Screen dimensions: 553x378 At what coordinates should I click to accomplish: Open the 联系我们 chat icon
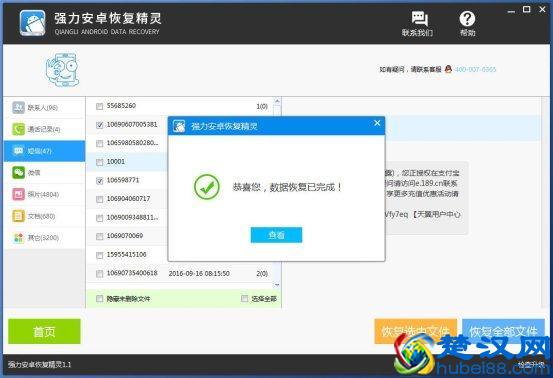(420, 18)
